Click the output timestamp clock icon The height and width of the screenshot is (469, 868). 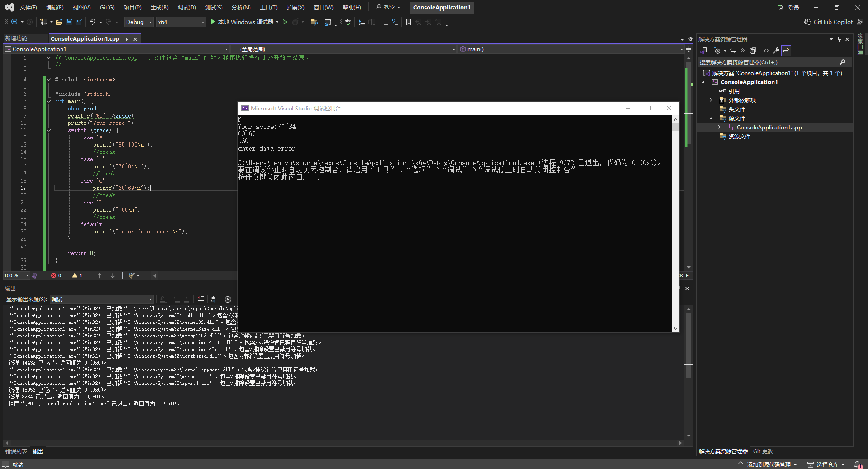point(228,299)
